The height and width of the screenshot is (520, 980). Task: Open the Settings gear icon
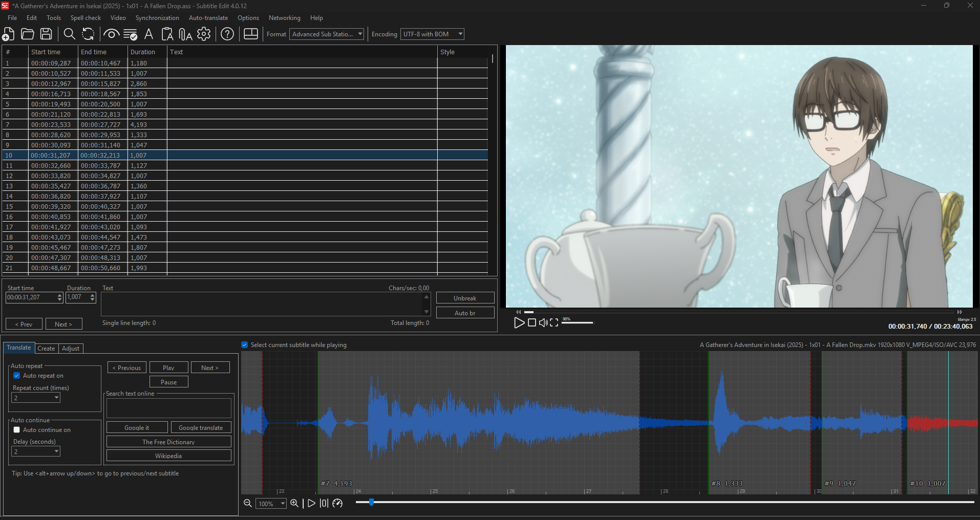[204, 34]
